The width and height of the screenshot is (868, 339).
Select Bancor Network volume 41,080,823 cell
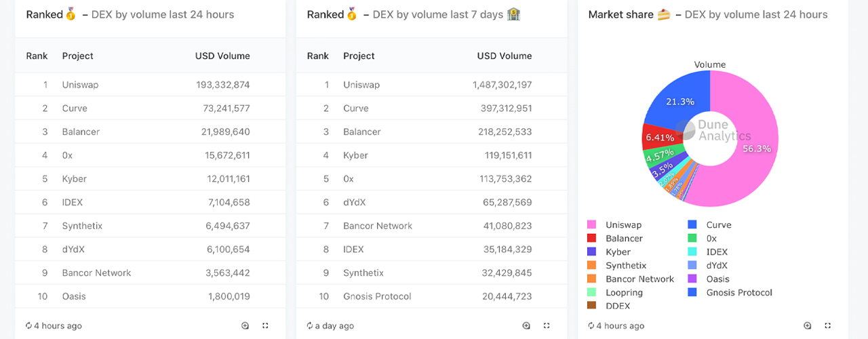[x=508, y=226]
